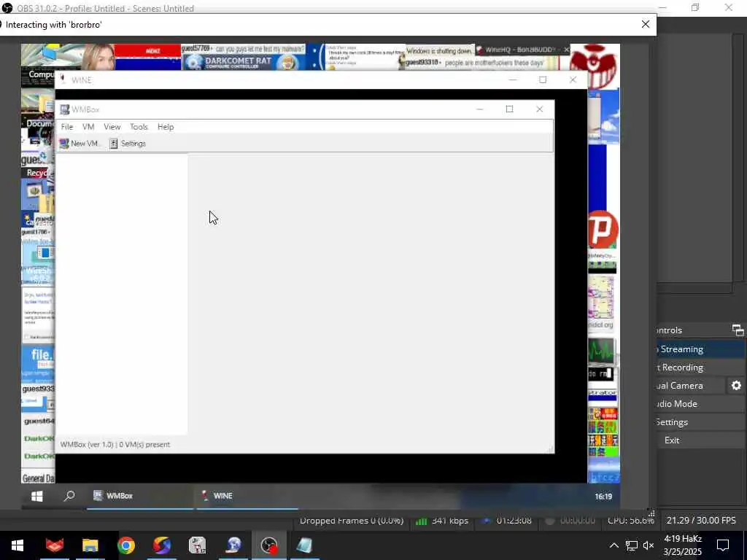Click the network tray icon
747x560 pixels.
point(631,545)
